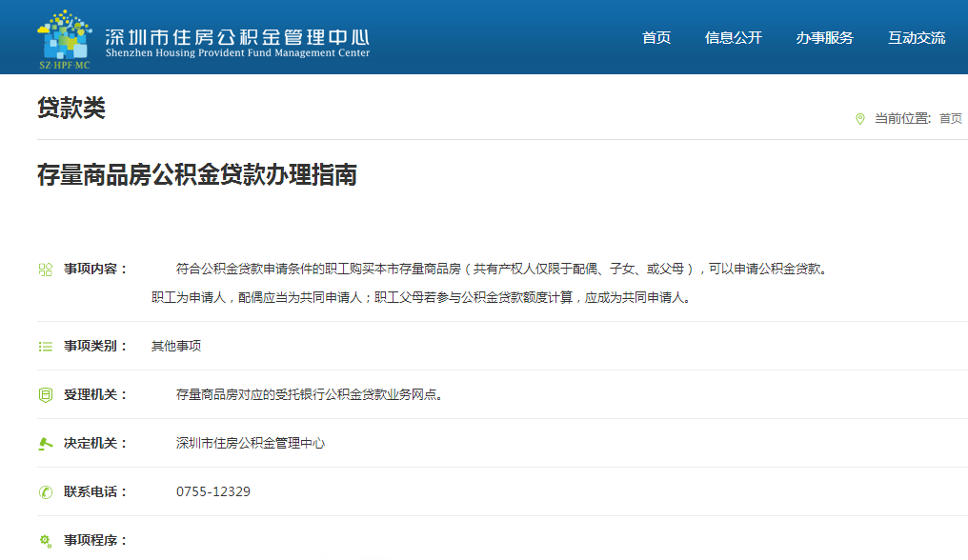Click the icon beside 事项内容
968x560 pixels.
click(46, 270)
